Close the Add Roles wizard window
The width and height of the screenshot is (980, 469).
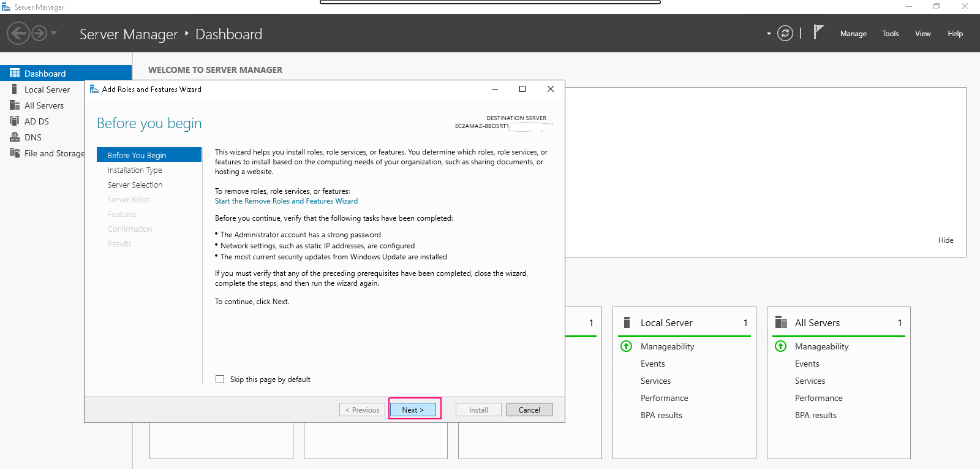(551, 89)
